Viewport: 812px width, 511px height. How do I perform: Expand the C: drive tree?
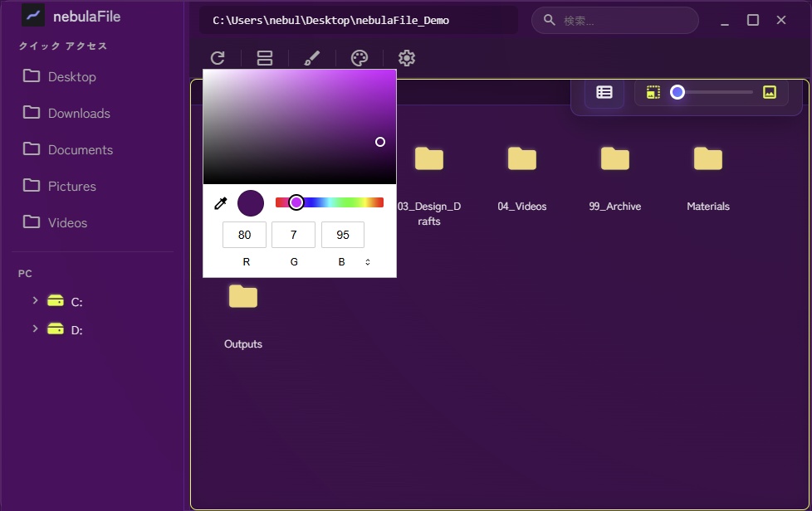click(x=35, y=300)
